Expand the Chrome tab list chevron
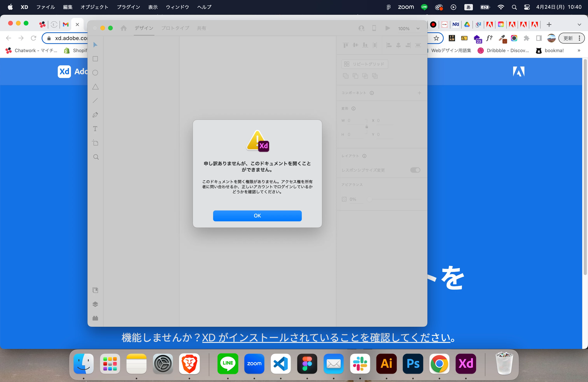 tap(579, 25)
